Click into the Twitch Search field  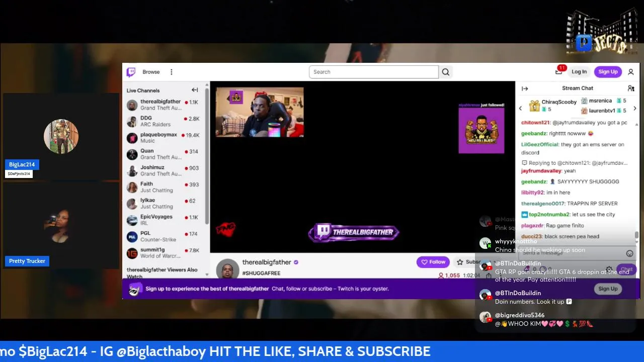click(374, 72)
